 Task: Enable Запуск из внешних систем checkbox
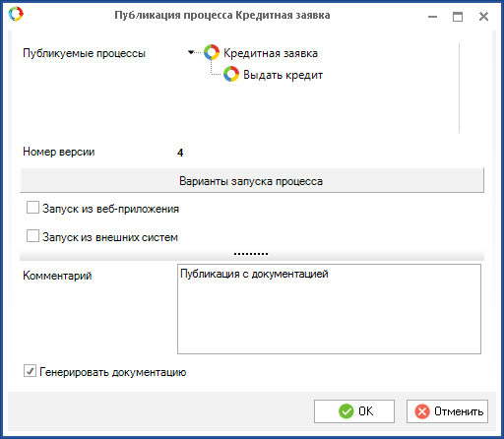pyautogui.click(x=32, y=236)
